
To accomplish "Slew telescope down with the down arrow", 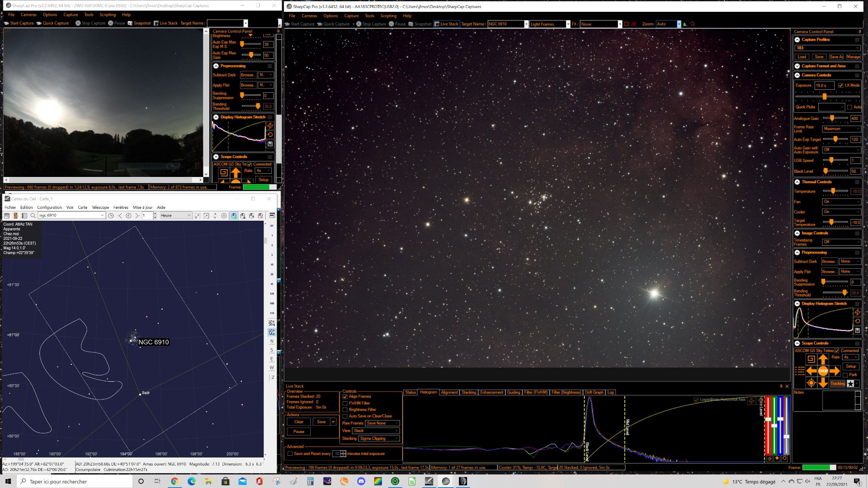I will (823, 383).
